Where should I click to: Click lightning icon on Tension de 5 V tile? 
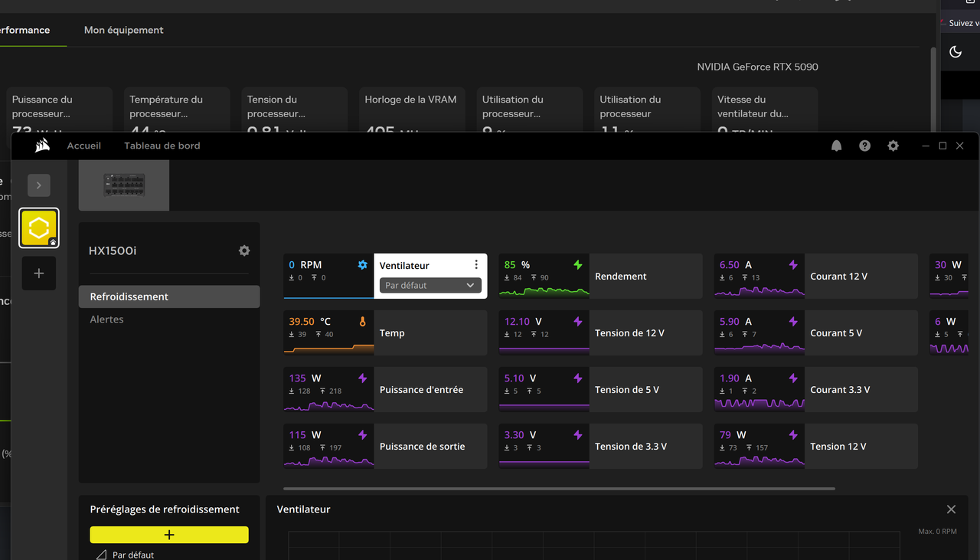pos(578,378)
